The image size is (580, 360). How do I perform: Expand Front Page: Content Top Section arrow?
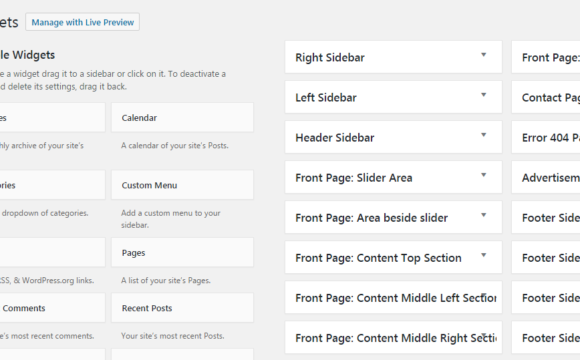pyautogui.click(x=483, y=255)
